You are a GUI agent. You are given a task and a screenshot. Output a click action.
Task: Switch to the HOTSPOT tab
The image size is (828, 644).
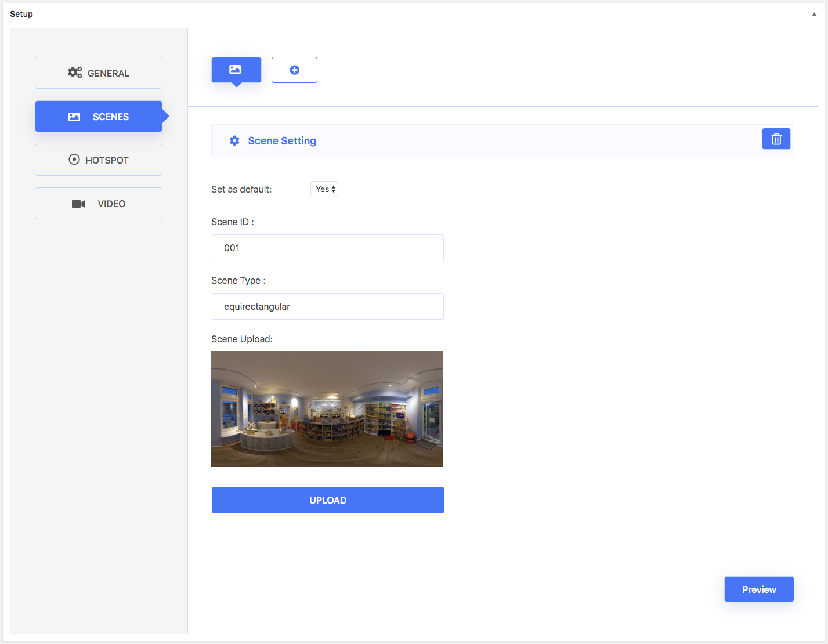point(99,160)
